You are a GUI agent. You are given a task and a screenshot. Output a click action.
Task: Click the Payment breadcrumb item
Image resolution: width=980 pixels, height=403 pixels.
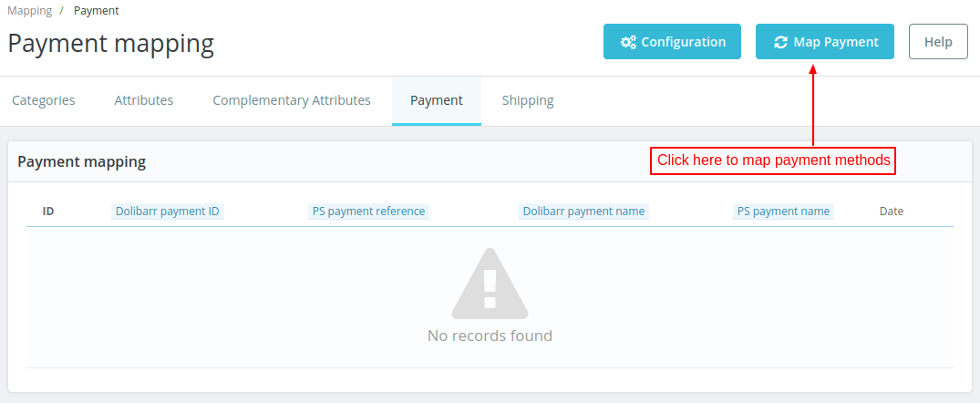pyautogui.click(x=97, y=11)
